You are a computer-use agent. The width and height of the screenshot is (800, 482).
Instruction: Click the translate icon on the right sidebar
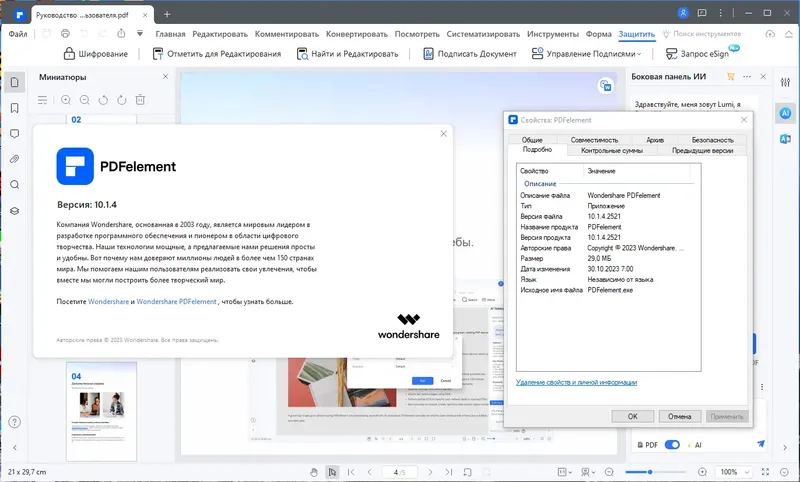[785, 139]
